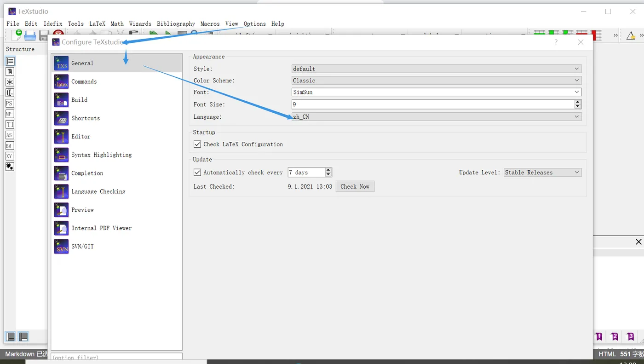Jump to bookmark 3 in status bar
The height and width of the screenshot is (364, 644).
coord(630,337)
